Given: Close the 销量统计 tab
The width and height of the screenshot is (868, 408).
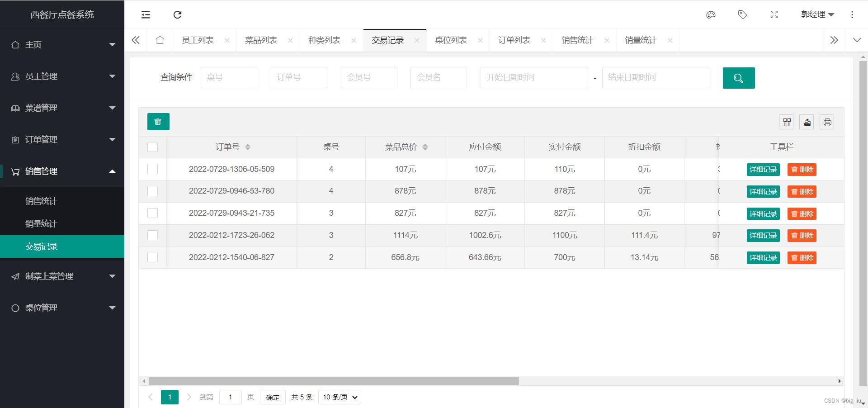Looking at the screenshot, I should 670,40.
